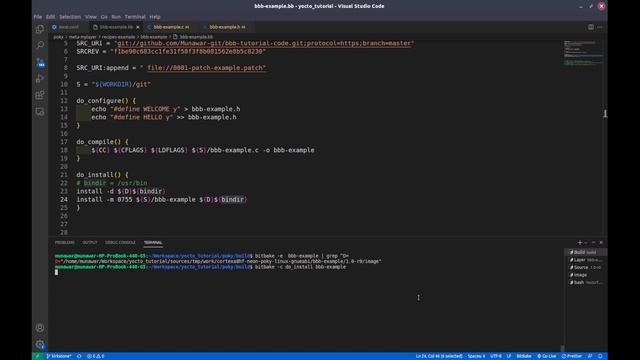
Task: Open the Search view in activity bar
Action: tap(40, 45)
